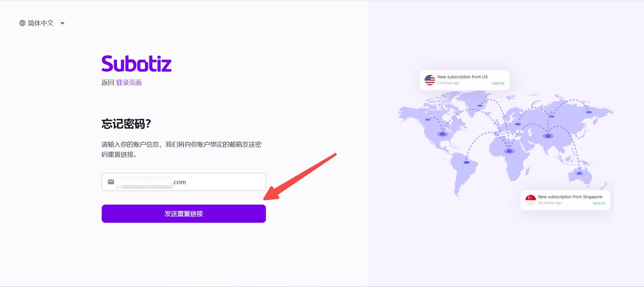Click the Australia marker on world map

point(579,174)
